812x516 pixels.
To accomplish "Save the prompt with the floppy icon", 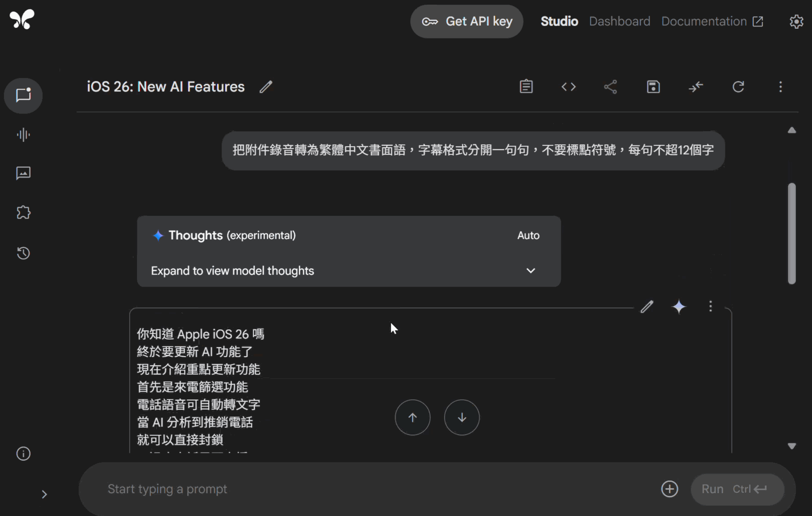I will [653, 87].
